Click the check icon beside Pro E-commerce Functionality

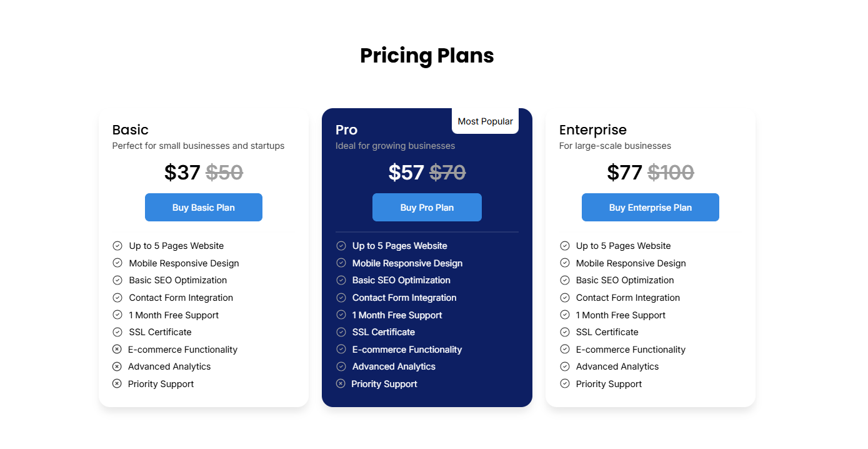click(x=341, y=350)
